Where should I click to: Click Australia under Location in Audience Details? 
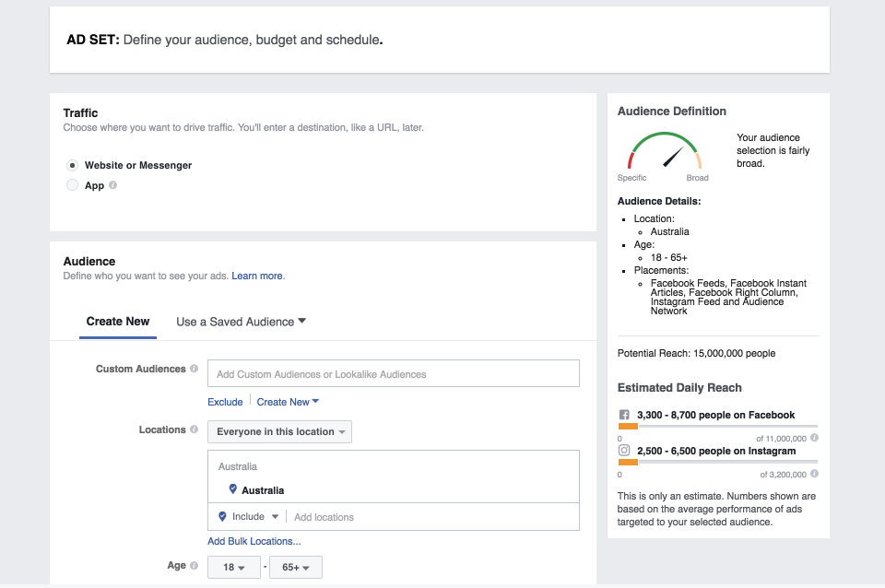point(670,232)
